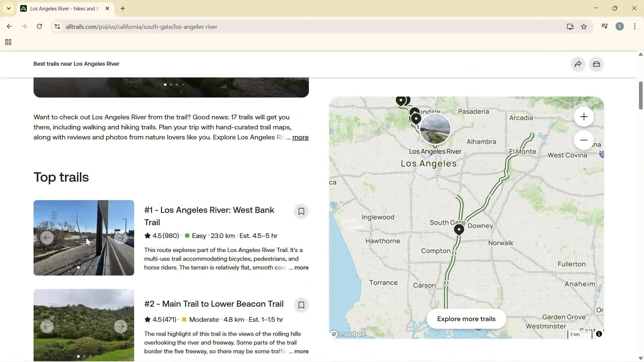Save the Los Angeles River: West Bank Trail

[x=301, y=211]
